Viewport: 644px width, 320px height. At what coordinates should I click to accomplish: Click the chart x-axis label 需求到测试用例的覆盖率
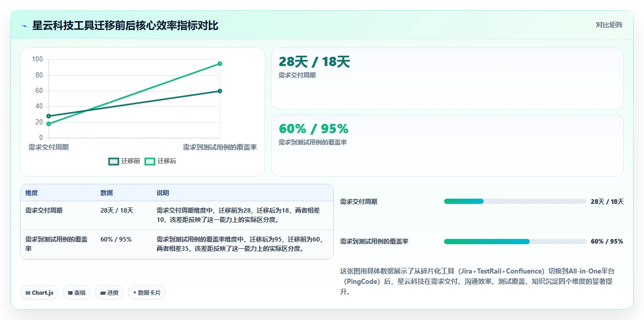pos(220,147)
